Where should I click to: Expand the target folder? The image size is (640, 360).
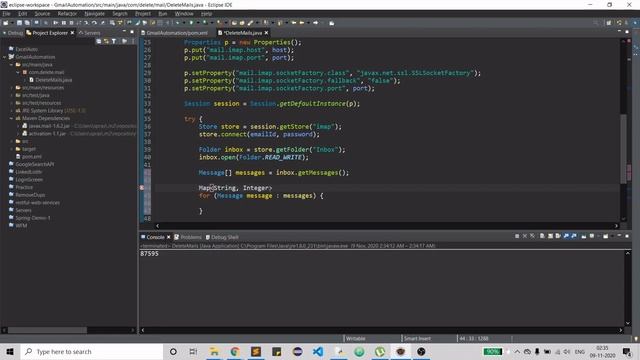11,149
